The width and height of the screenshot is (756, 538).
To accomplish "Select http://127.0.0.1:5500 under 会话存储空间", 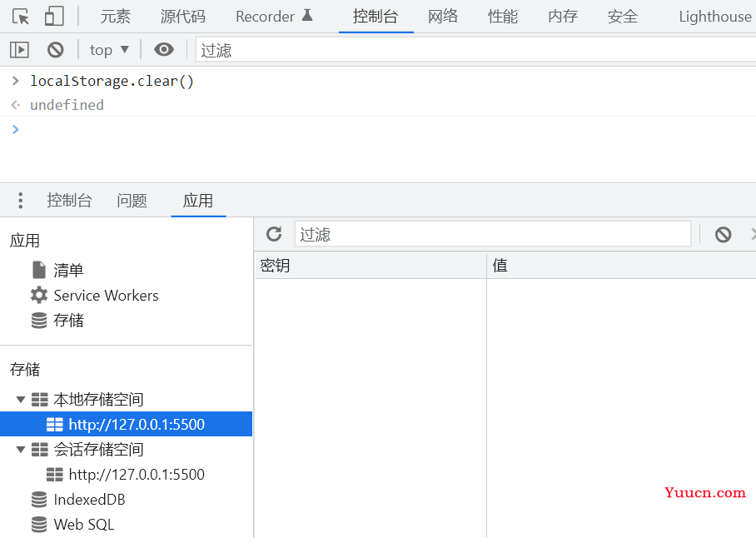I will click(137, 475).
